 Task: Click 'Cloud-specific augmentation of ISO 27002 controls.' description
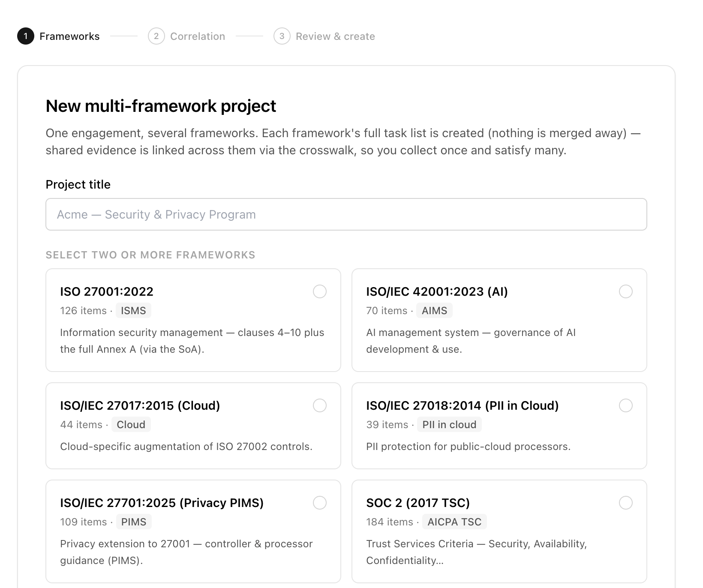click(x=186, y=447)
